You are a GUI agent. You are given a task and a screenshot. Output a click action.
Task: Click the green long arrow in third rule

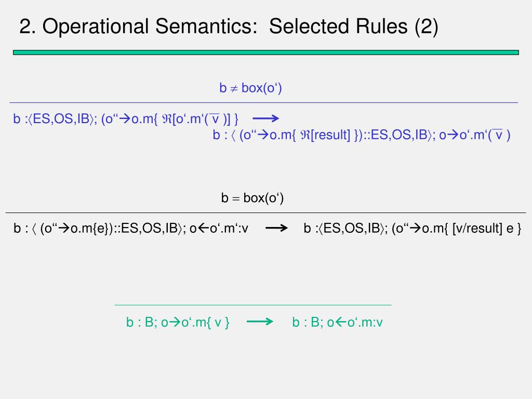point(260,322)
